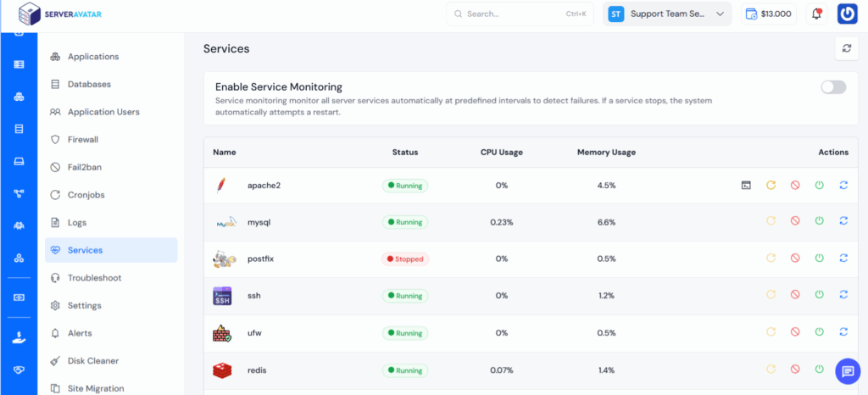The image size is (868, 395).
Task: Open the chat support bubble
Action: [848, 370]
